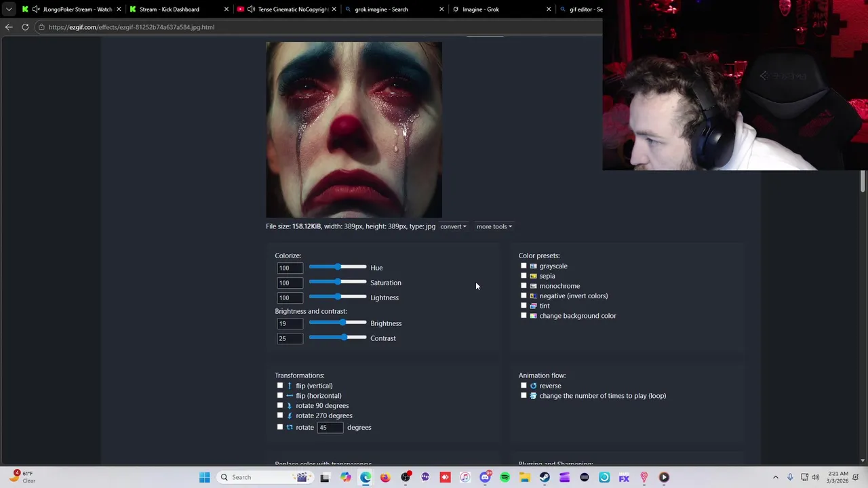Click the Brightness value field showing 19
This screenshot has height=488, width=868.
[290, 323]
